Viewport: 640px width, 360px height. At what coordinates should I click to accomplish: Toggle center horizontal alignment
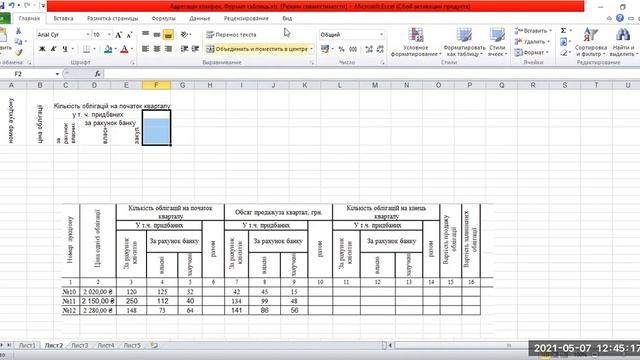click(157, 49)
